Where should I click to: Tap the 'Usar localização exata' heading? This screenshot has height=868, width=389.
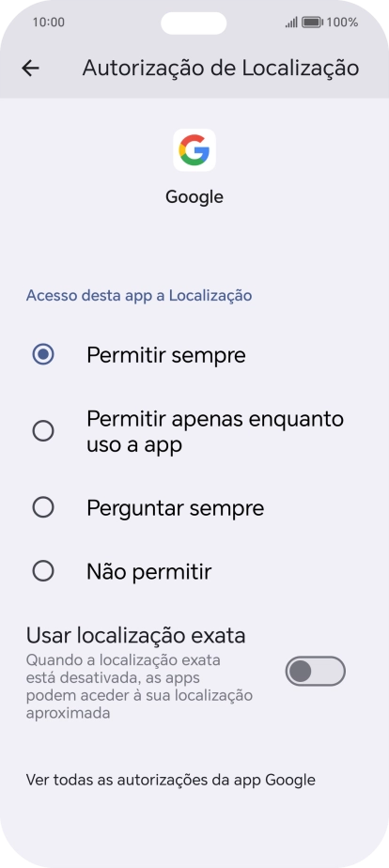click(135, 635)
